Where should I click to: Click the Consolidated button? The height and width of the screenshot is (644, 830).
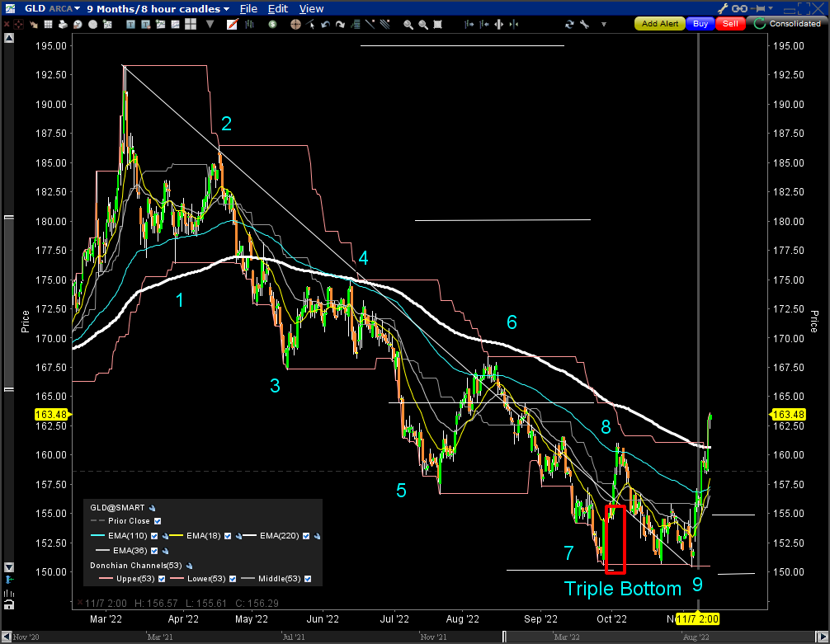788,24
